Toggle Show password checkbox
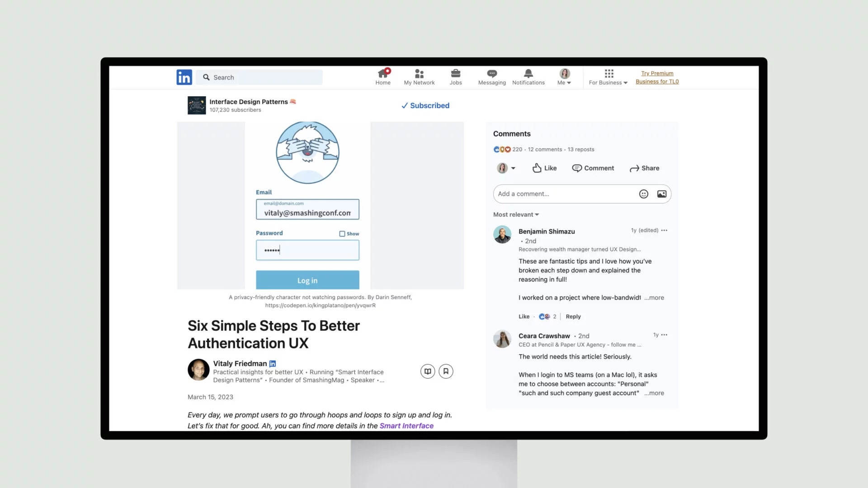Screen dimensions: 868x488 342,233
